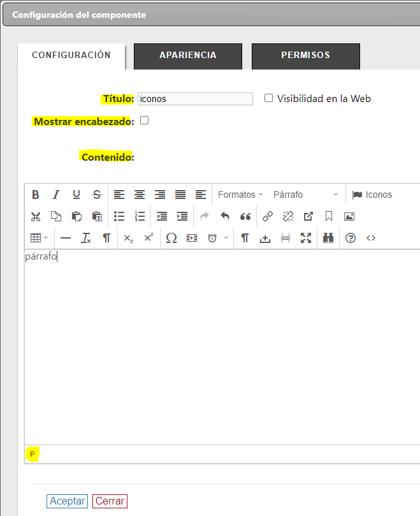Viewport: 420px width, 516px height.
Task: Insert a horizontal line
Action: tap(66, 238)
